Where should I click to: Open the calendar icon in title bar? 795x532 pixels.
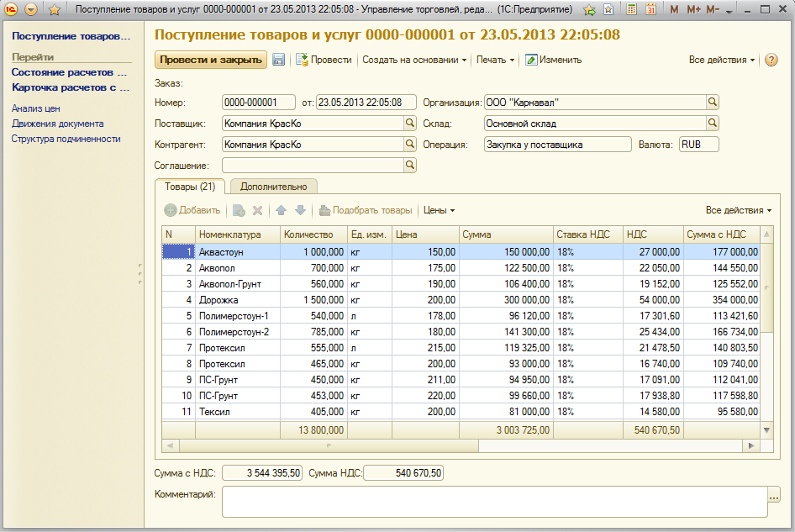point(650,9)
